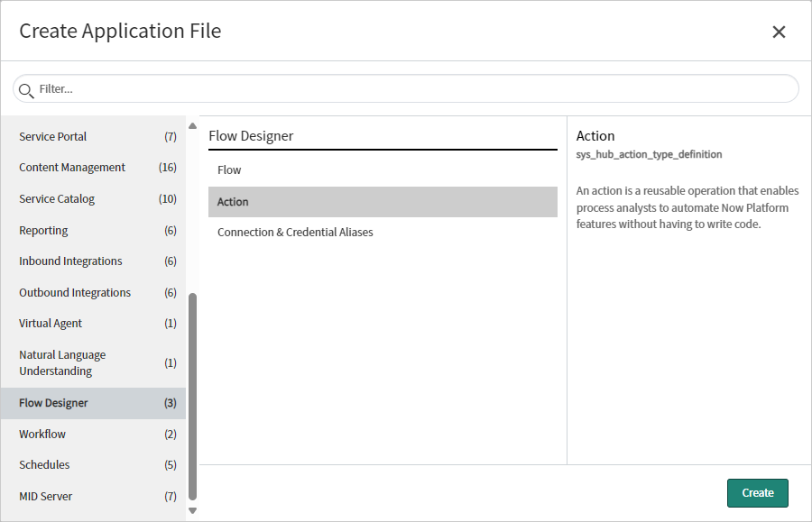
Task: Pick Connection & Credential Aliases file type
Action: [x=383, y=233]
